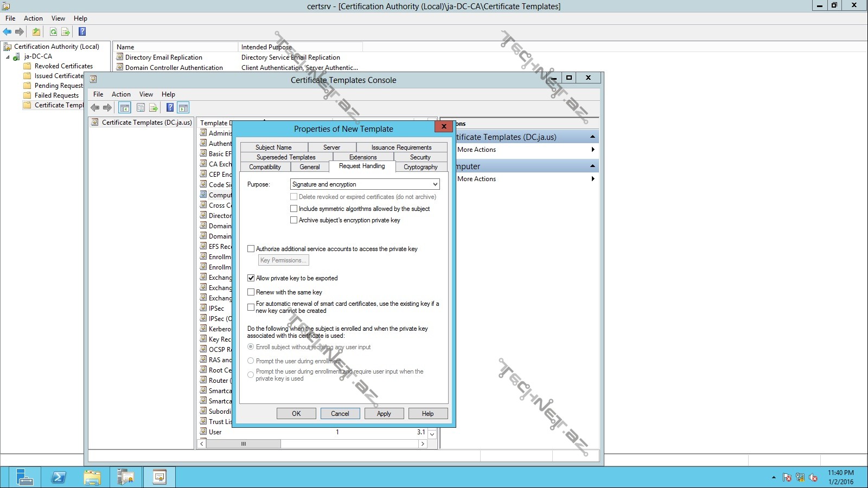Click the Up One Level folder icon

[36, 32]
